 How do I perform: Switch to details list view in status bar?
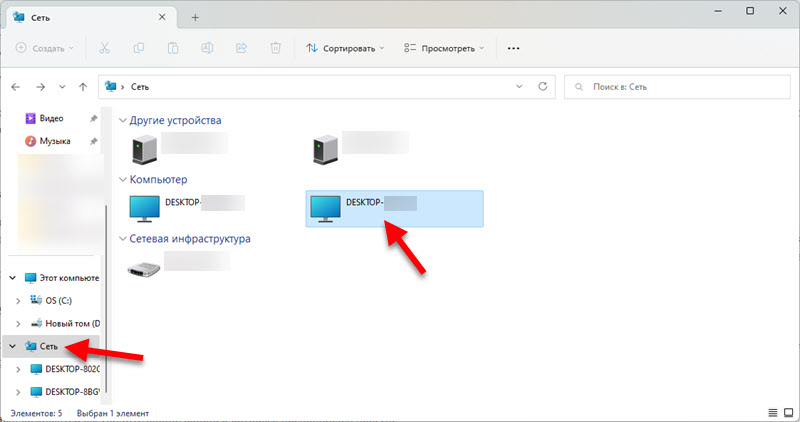click(x=771, y=412)
